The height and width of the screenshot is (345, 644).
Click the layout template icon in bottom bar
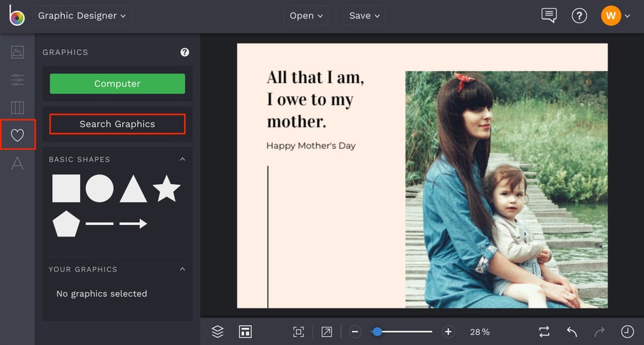point(245,331)
